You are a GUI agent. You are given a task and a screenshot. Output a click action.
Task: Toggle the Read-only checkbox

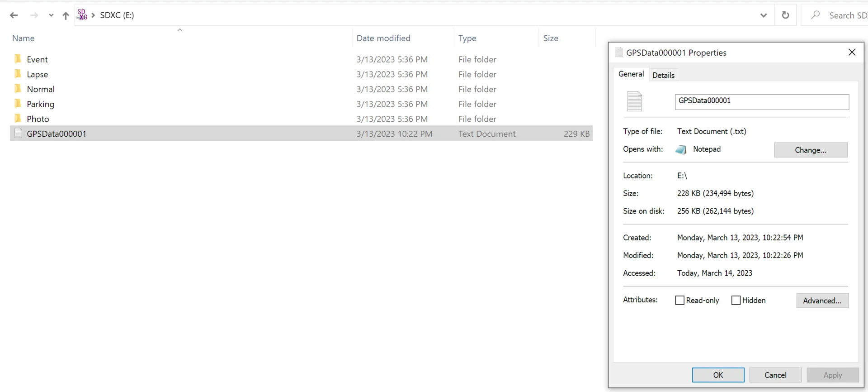click(x=679, y=300)
